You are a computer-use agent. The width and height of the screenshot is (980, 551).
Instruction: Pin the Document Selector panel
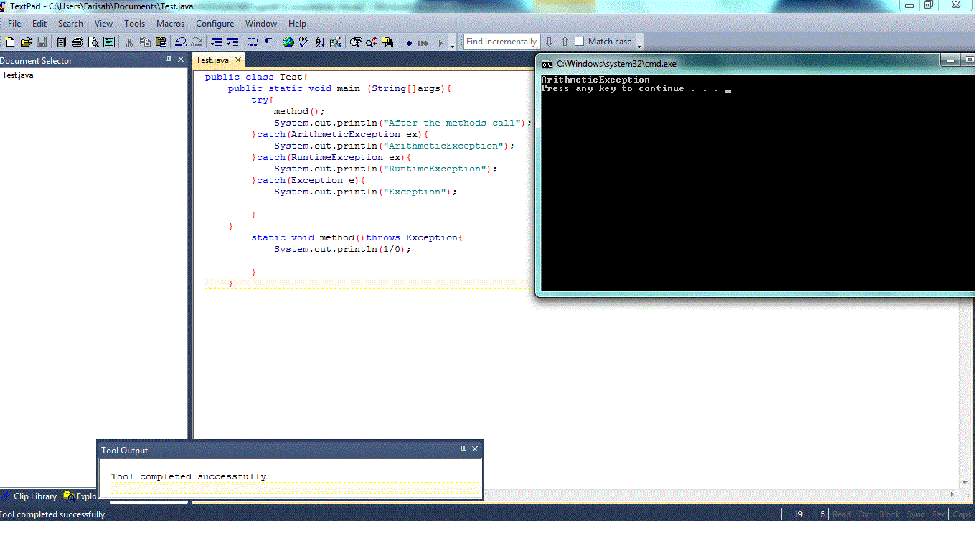(169, 60)
